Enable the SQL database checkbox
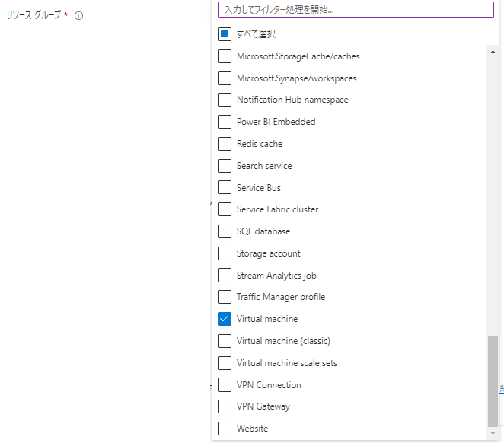Image resolution: width=504 pixels, height=443 pixels. tap(225, 231)
